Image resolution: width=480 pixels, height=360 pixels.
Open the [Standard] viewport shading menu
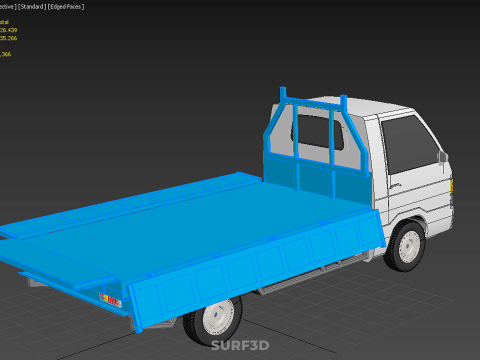32,7
